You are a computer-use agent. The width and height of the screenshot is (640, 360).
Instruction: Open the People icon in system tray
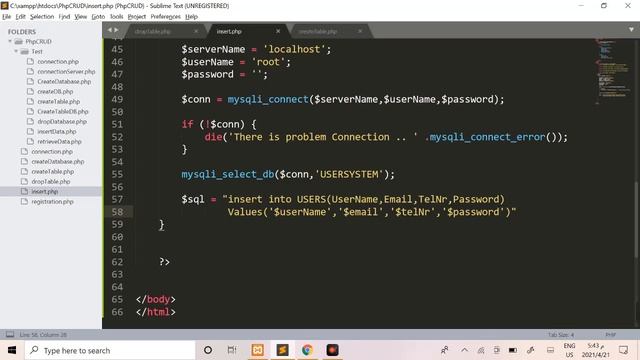coord(444,350)
